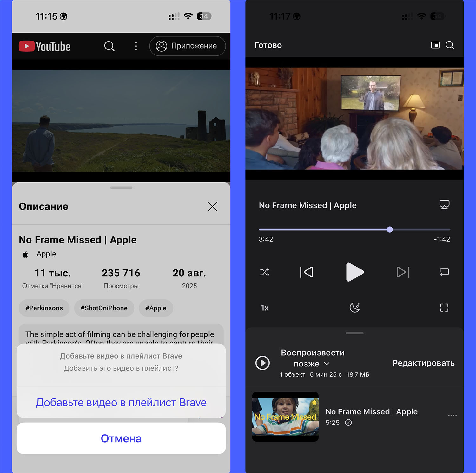Toggle shuffle playback

pyautogui.click(x=265, y=272)
